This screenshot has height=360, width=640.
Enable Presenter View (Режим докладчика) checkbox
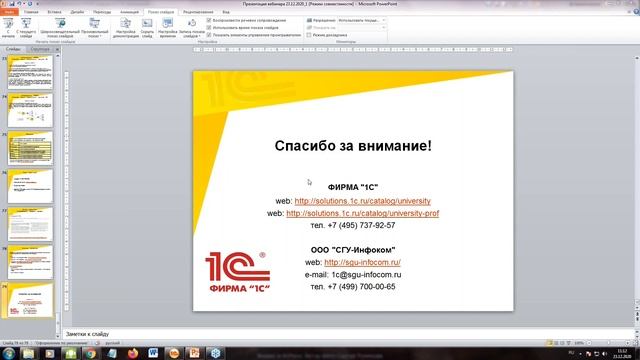[x=309, y=35]
